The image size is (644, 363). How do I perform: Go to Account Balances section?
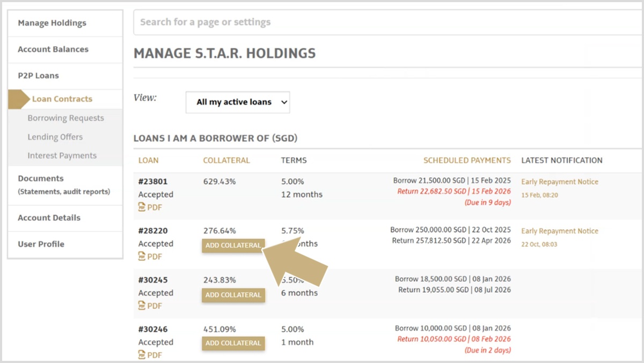(x=53, y=49)
